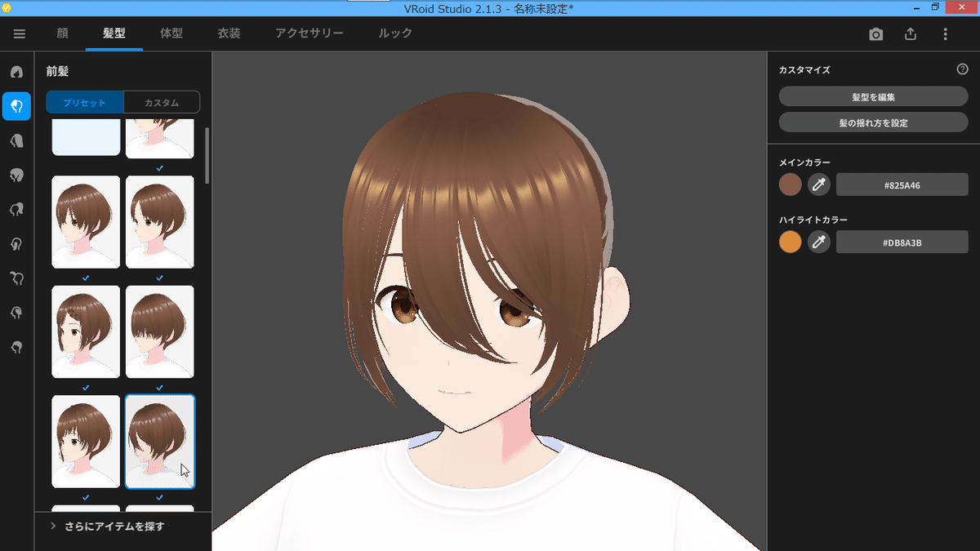Pick main color with the eyedropper tool
The width and height of the screenshot is (980, 551).
click(818, 184)
